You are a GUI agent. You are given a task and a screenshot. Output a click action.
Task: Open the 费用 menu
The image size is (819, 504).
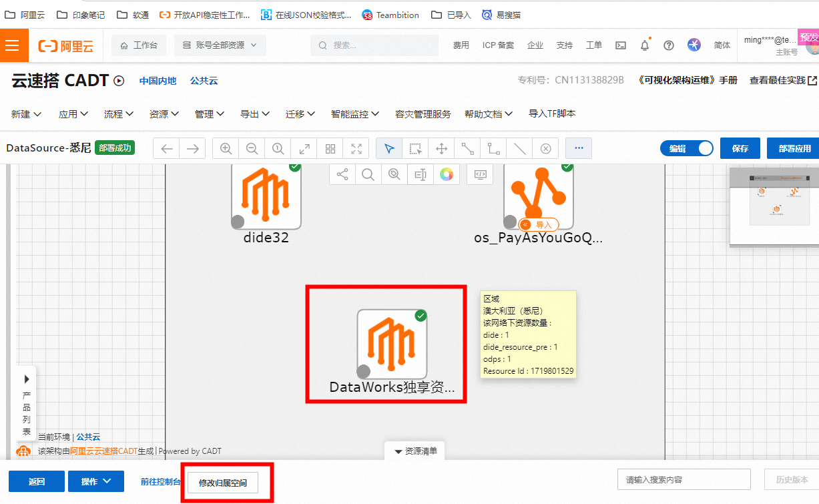461,45
